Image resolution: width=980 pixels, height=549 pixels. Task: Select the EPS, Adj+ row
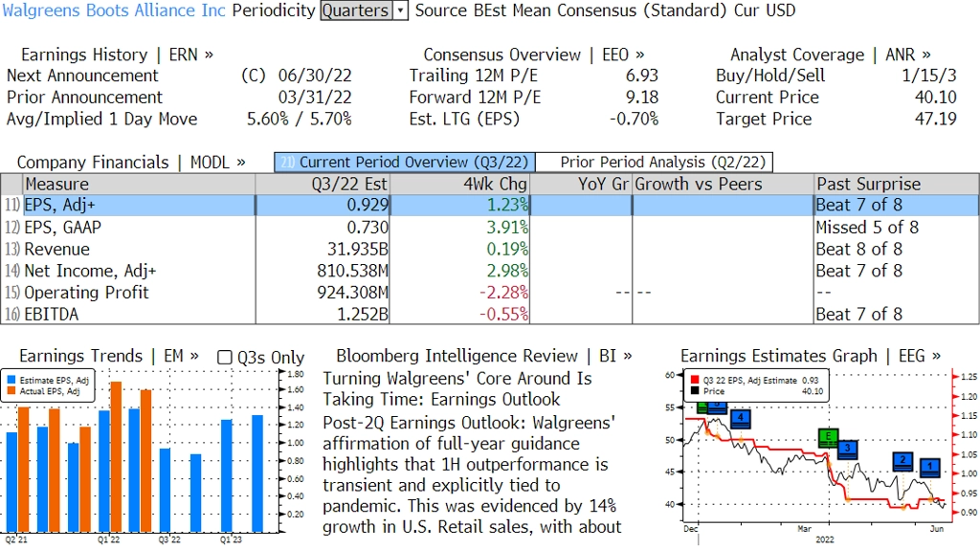[x=490, y=206]
